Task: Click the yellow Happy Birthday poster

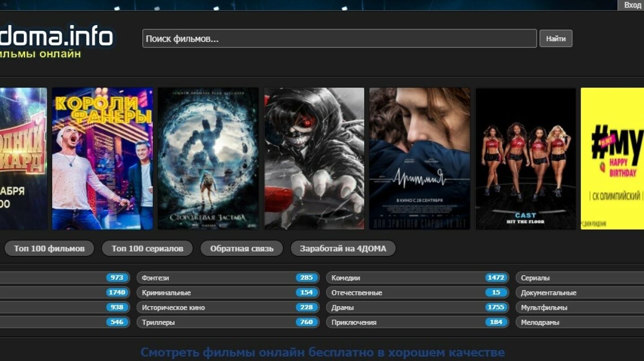Action: [x=612, y=158]
